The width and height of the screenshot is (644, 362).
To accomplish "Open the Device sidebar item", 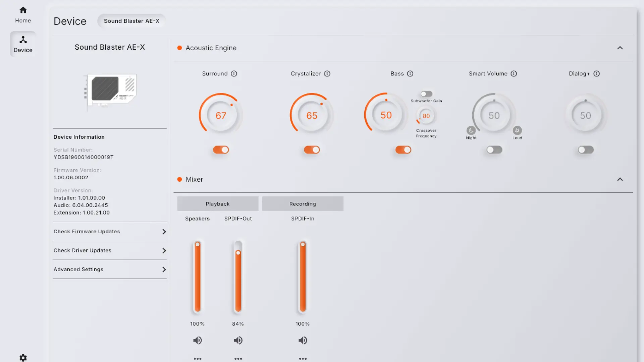I will 23,44.
